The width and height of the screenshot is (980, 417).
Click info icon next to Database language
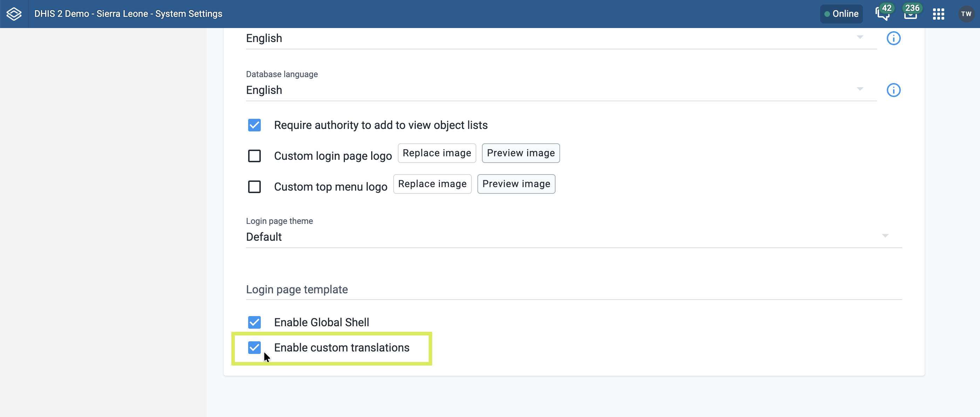point(893,90)
